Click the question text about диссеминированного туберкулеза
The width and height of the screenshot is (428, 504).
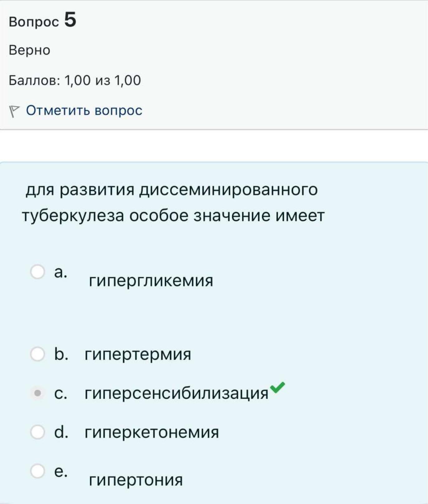[173, 202]
